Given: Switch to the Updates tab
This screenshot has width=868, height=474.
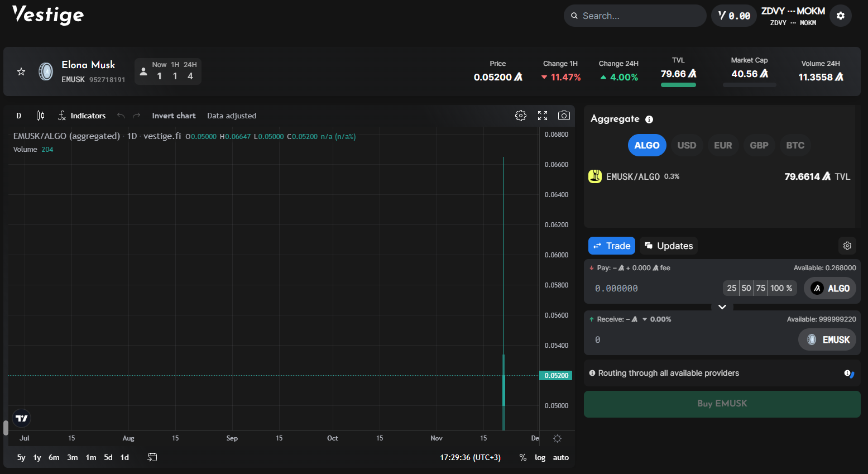Looking at the screenshot, I should [x=669, y=246].
